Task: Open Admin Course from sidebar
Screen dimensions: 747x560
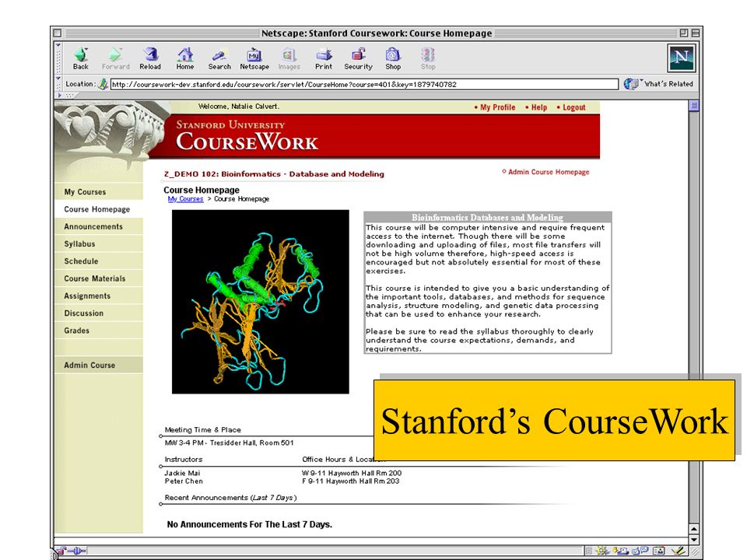Action: click(99, 366)
